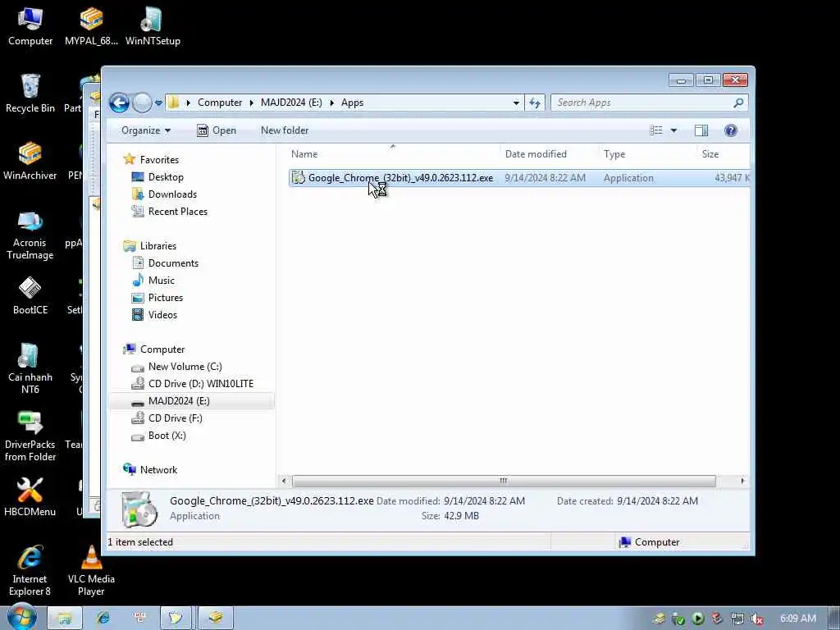Viewport: 840px width, 630px height.
Task: Click Internet Explorer taskbar icon
Action: [x=103, y=619]
